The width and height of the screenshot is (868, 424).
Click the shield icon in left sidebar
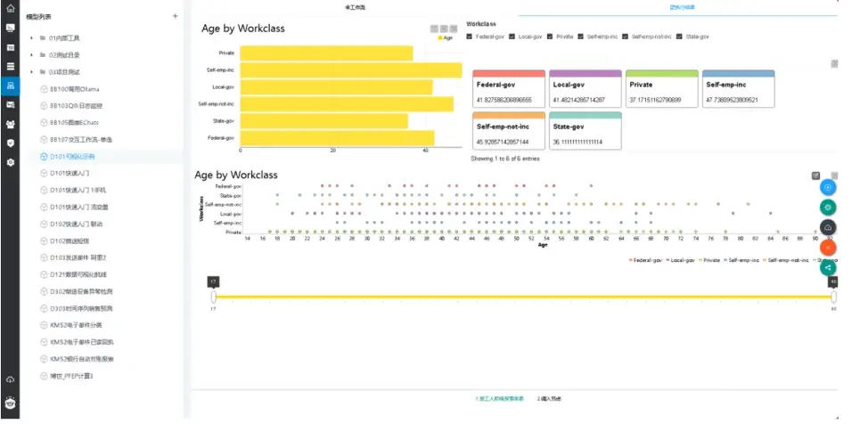[x=10, y=143]
